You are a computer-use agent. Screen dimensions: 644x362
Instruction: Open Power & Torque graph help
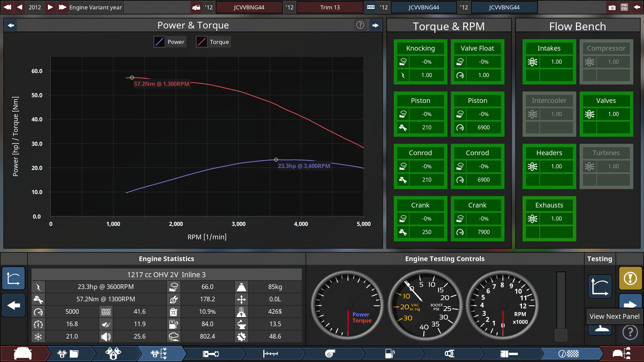(360, 25)
